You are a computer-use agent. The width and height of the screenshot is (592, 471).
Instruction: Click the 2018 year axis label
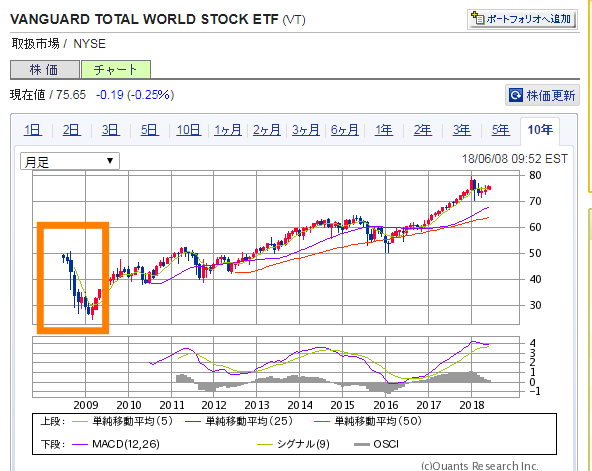[472, 405]
